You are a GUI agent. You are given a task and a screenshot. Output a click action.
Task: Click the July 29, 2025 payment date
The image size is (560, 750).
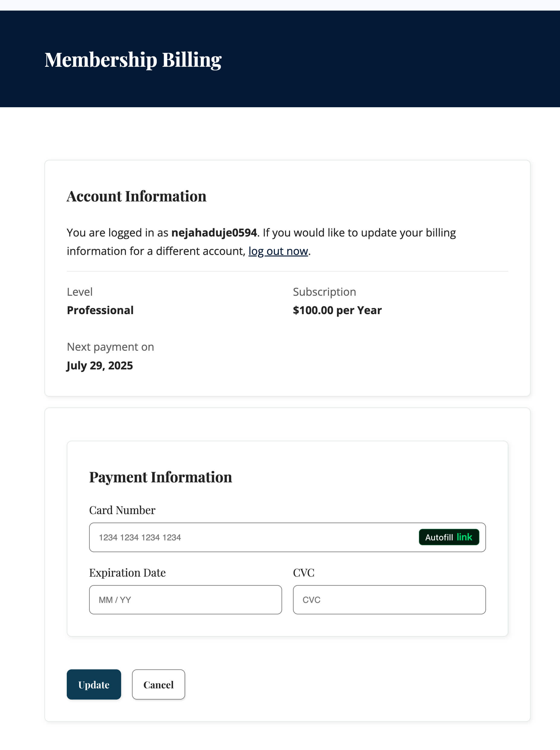tap(100, 365)
